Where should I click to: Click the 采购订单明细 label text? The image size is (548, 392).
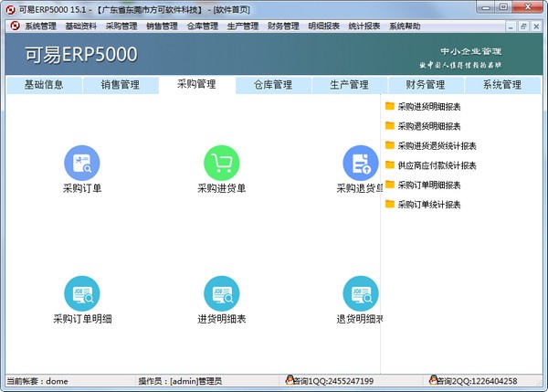coord(82,319)
